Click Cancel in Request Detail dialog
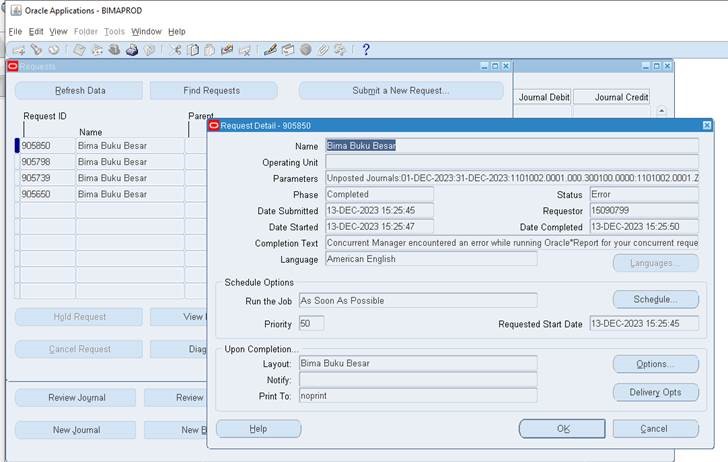728x462 pixels. pos(656,429)
